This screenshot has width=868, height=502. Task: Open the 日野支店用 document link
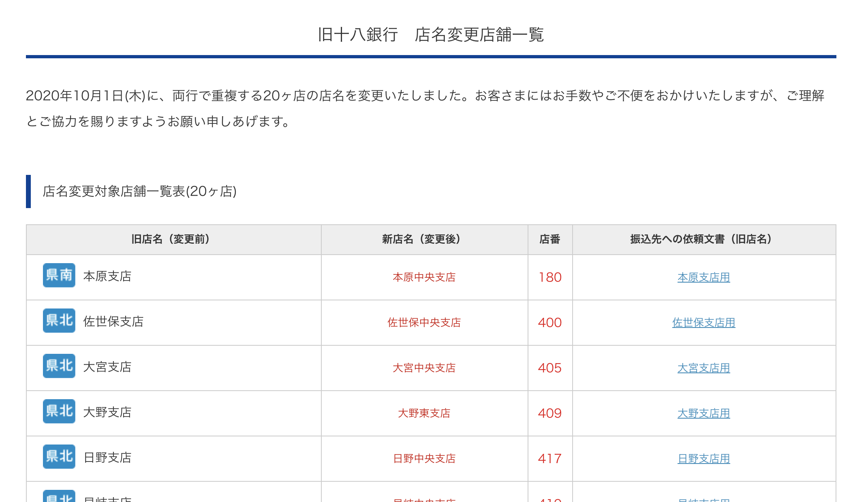coord(703,459)
